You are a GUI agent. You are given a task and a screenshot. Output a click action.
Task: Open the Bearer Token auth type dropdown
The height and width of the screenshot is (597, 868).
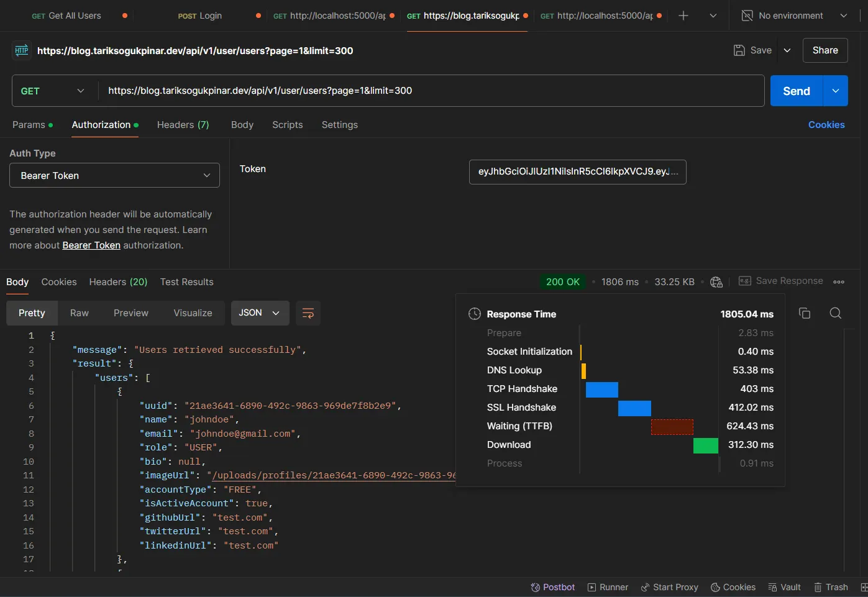pyautogui.click(x=114, y=175)
